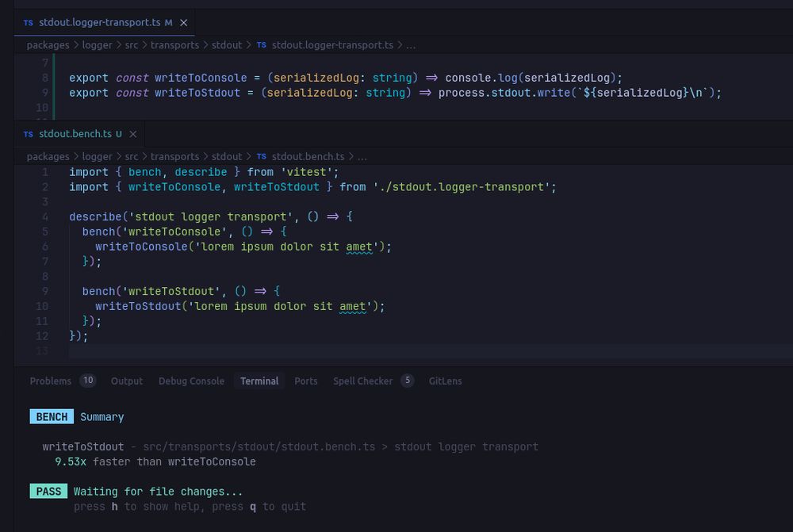The width and height of the screenshot is (793, 532).
Task: Click 'stdout' folder in the upper editor breadcrumb
Action: coord(227,45)
